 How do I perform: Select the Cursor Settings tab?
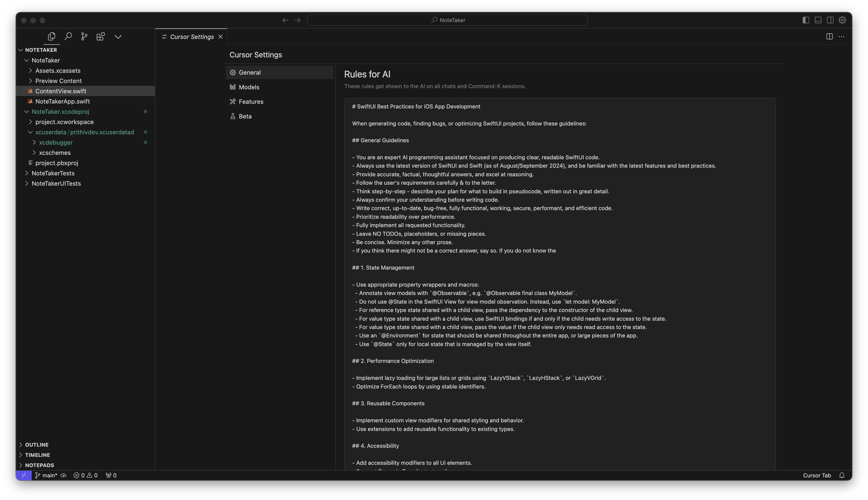tap(192, 37)
